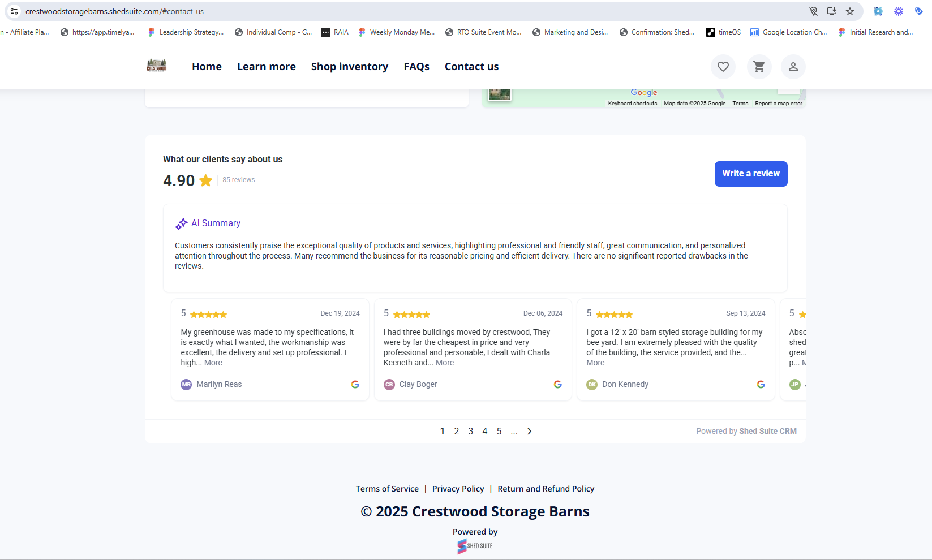932x560 pixels.
Task: Go to reviews page 2
Action: point(457,431)
